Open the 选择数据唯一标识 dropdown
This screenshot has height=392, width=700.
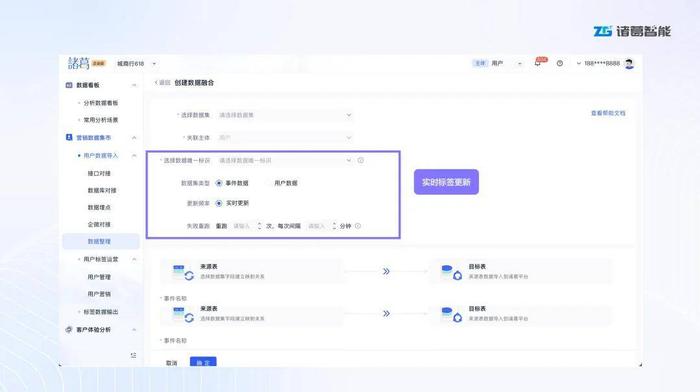[x=285, y=160]
